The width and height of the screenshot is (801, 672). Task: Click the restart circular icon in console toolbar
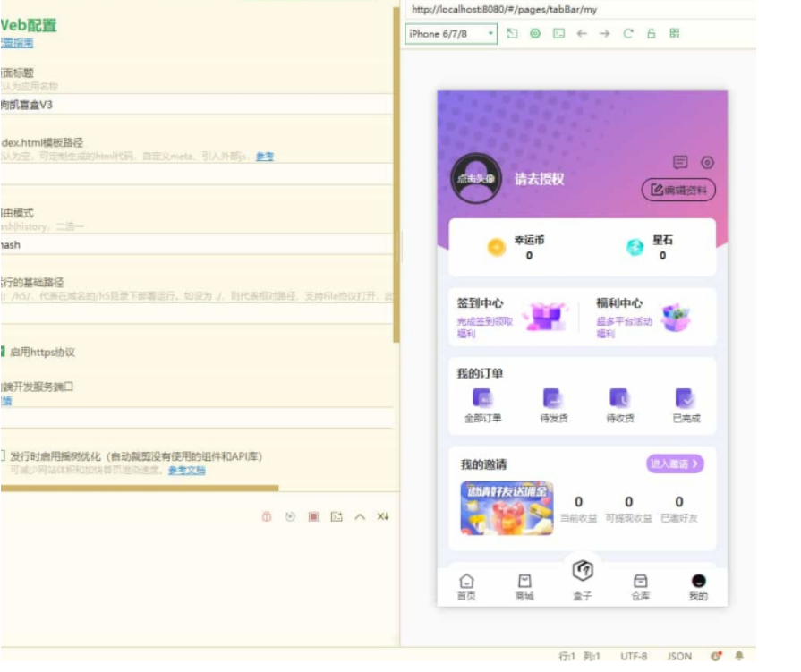[x=290, y=517]
